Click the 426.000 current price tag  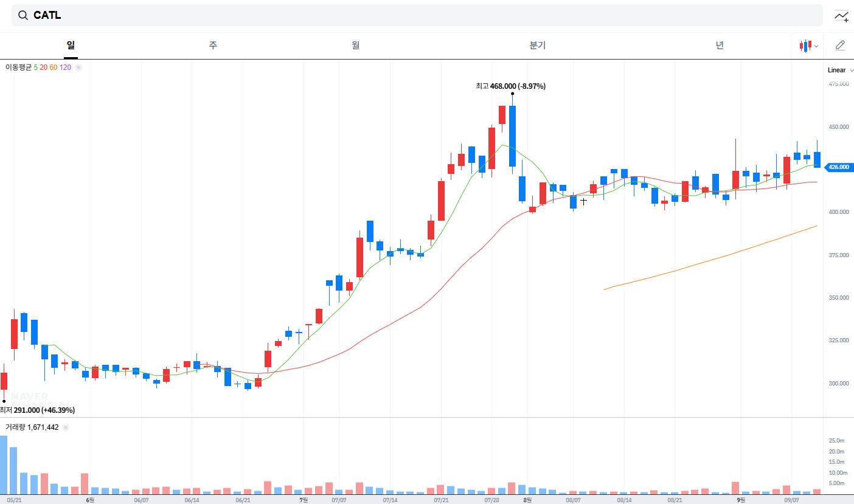pyautogui.click(x=838, y=167)
